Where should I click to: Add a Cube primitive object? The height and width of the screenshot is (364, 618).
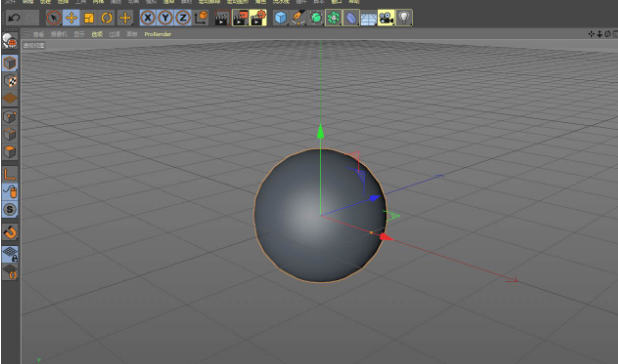280,18
